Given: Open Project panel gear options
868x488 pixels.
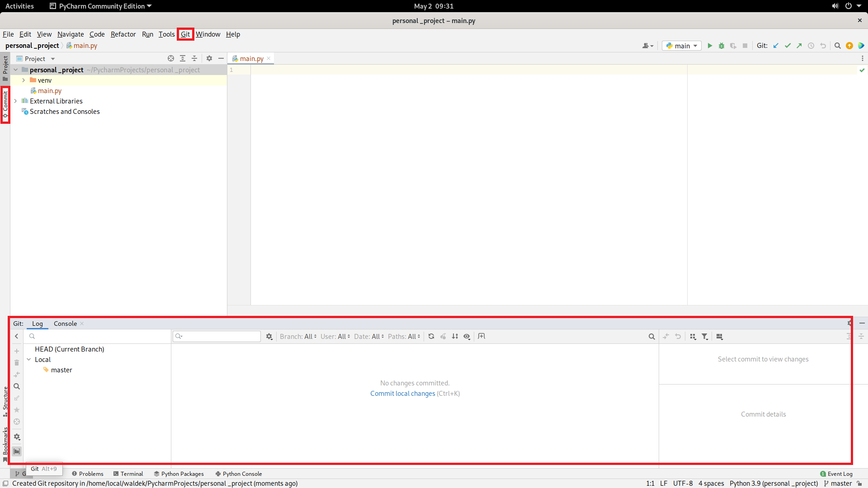Looking at the screenshot, I should pos(209,58).
